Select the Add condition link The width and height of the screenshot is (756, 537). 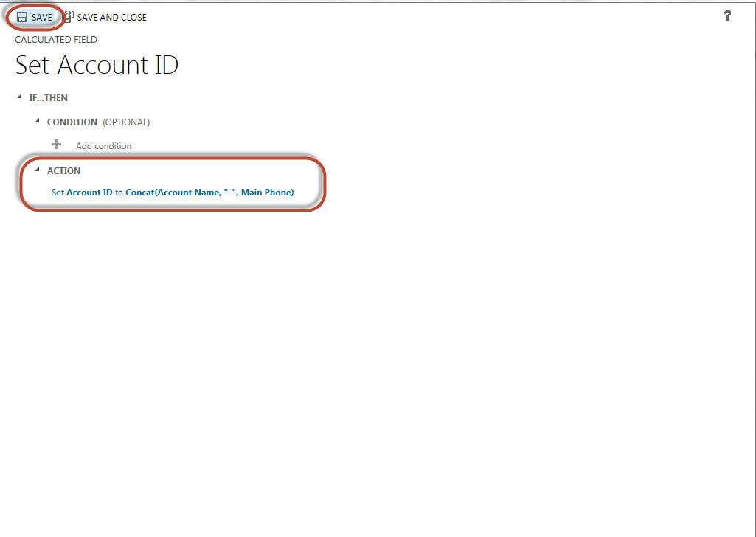[103, 146]
